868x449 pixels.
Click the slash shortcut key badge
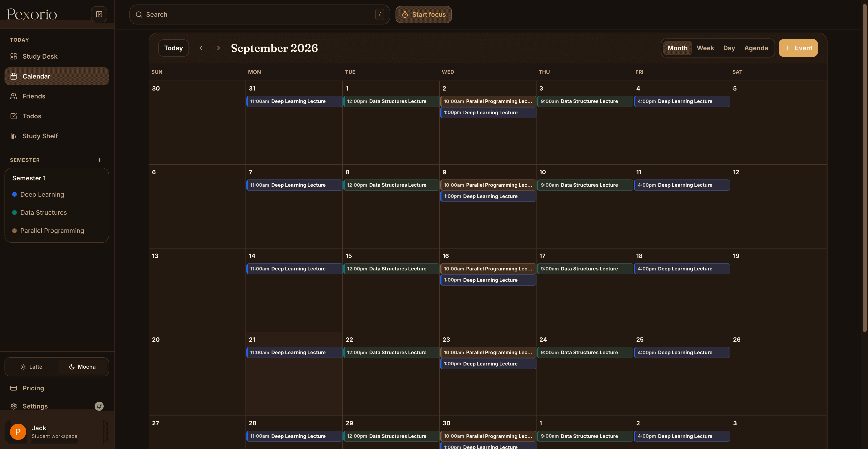point(379,14)
